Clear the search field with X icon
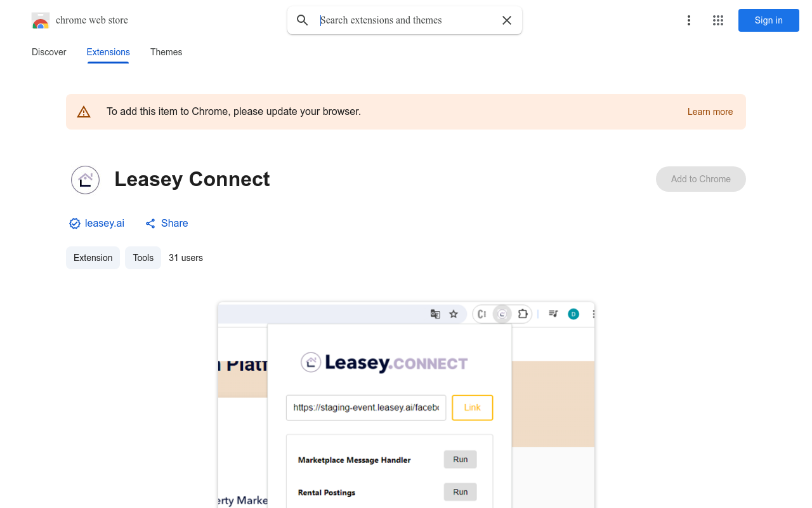 coord(507,20)
